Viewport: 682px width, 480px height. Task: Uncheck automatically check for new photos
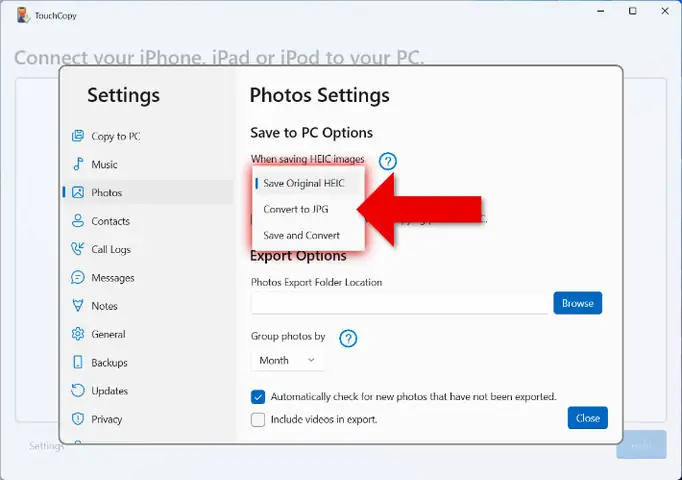(258, 397)
